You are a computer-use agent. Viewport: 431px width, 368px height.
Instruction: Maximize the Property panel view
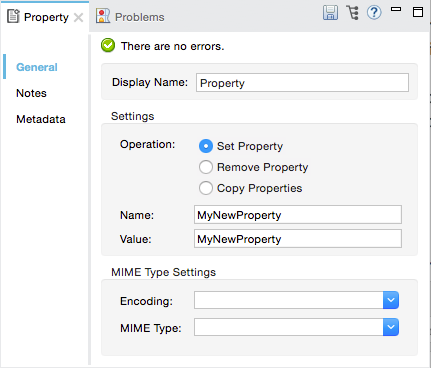click(418, 12)
